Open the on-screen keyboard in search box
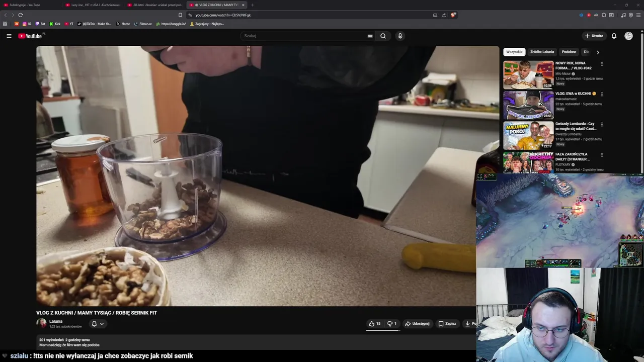Image resolution: width=644 pixels, height=362 pixels. point(370,36)
